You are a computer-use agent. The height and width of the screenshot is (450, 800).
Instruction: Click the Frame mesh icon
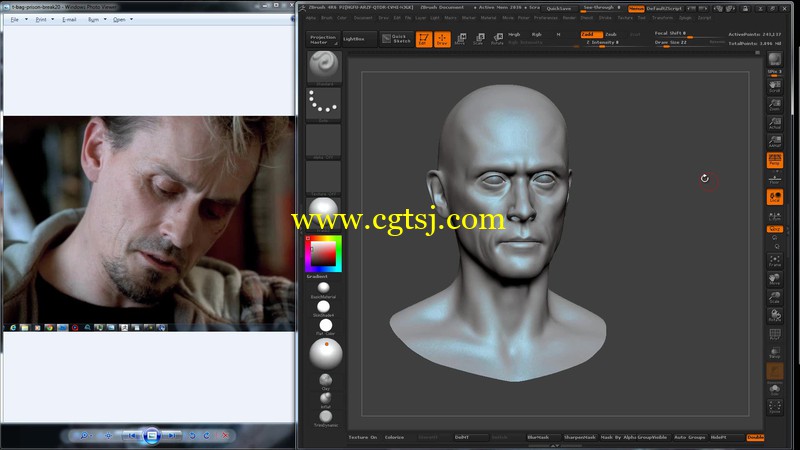pos(774,261)
